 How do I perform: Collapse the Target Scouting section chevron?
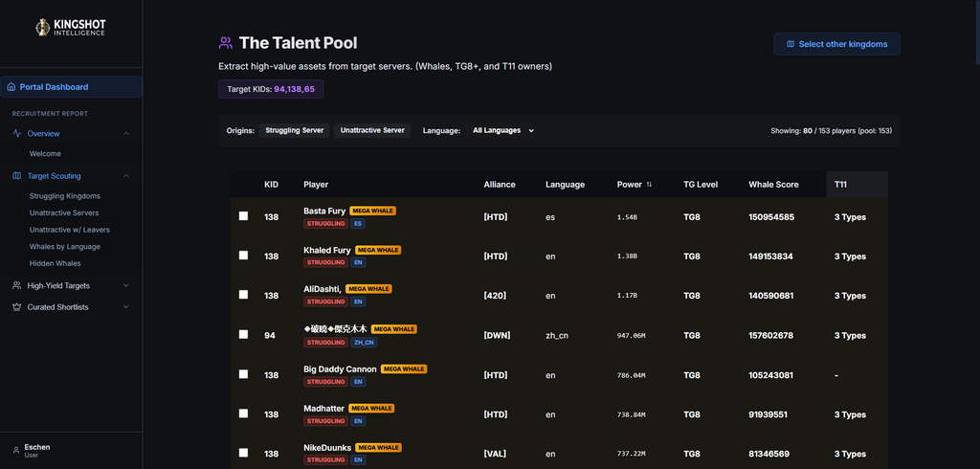pyautogui.click(x=126, y=176)
